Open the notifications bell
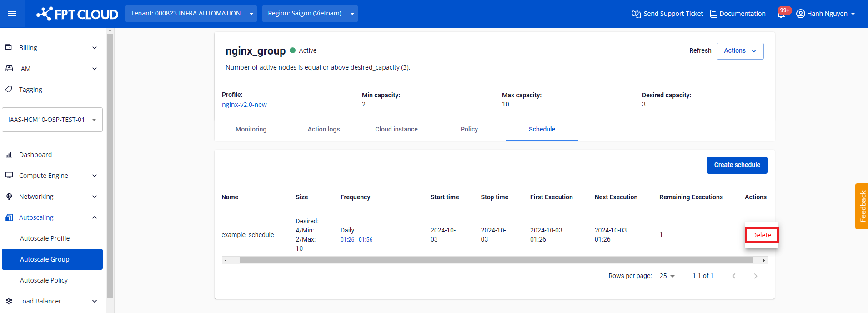The height and width of the screenshot is (313, 868). [x=781, y=14]
